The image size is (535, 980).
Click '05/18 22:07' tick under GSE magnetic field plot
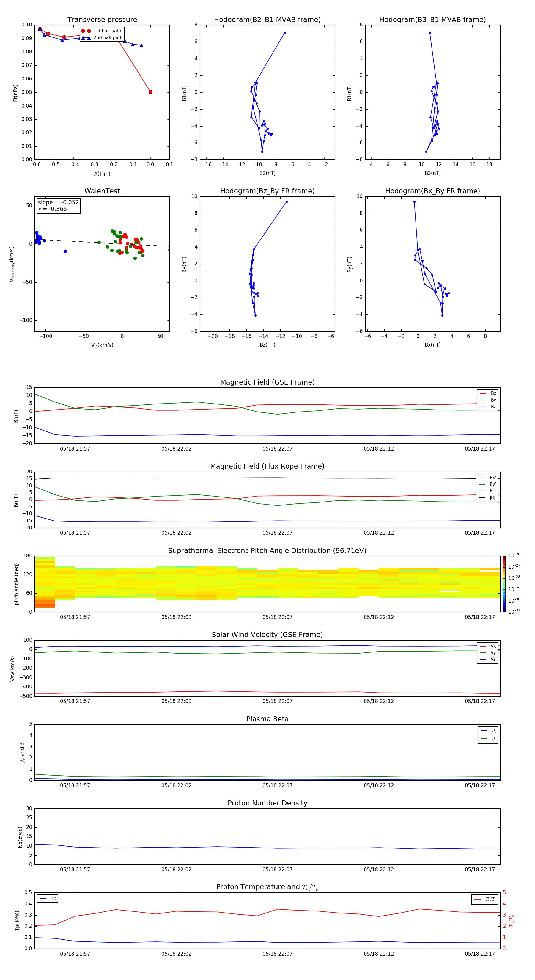pos(277,449)
